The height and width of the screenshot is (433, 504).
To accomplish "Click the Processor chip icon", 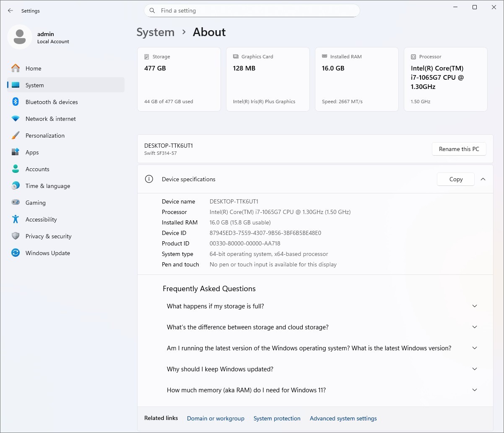I will [413, 57].
